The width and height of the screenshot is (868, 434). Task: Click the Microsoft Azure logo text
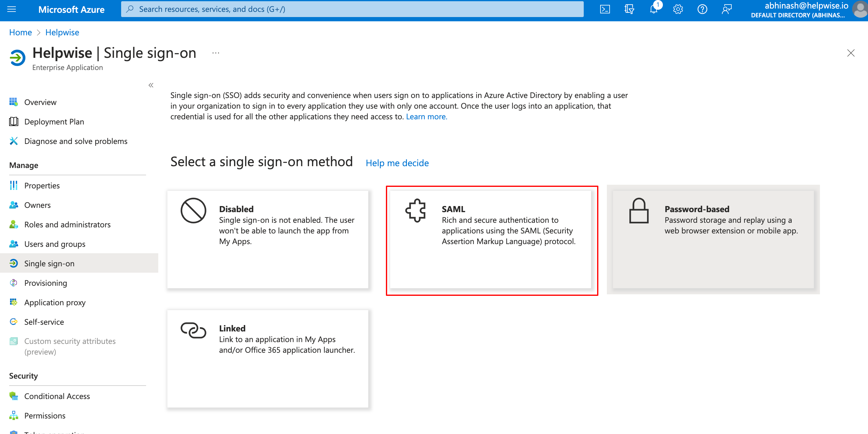click(x=72, y=9)
